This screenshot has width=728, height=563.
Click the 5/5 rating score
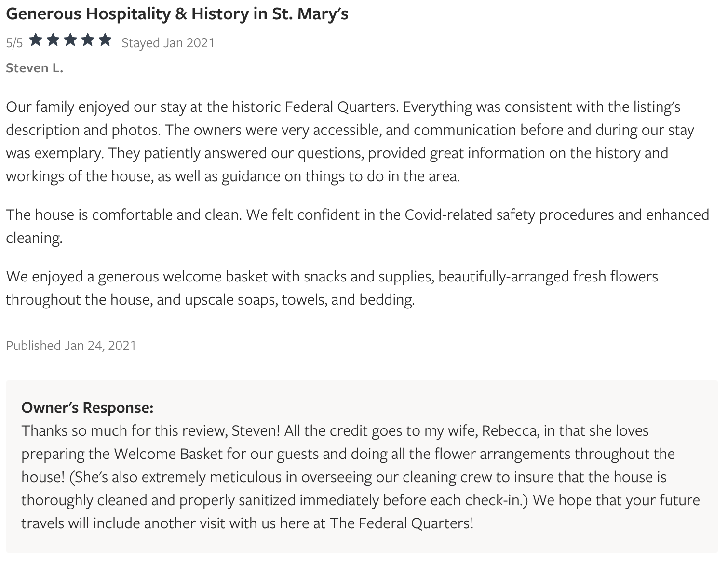pos(14,43)
